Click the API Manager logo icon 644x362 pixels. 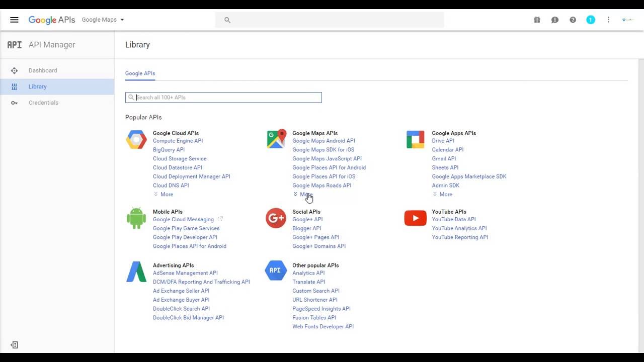[x=14, y=45]
